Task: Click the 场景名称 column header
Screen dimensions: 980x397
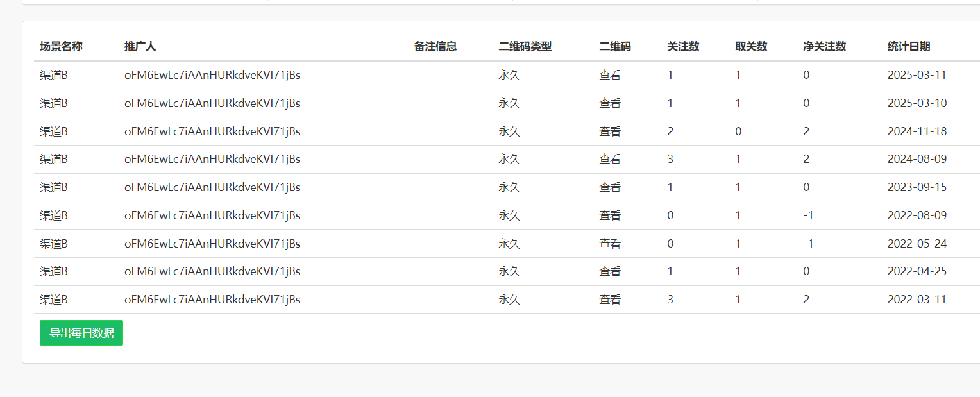Action: click(61, 46)
